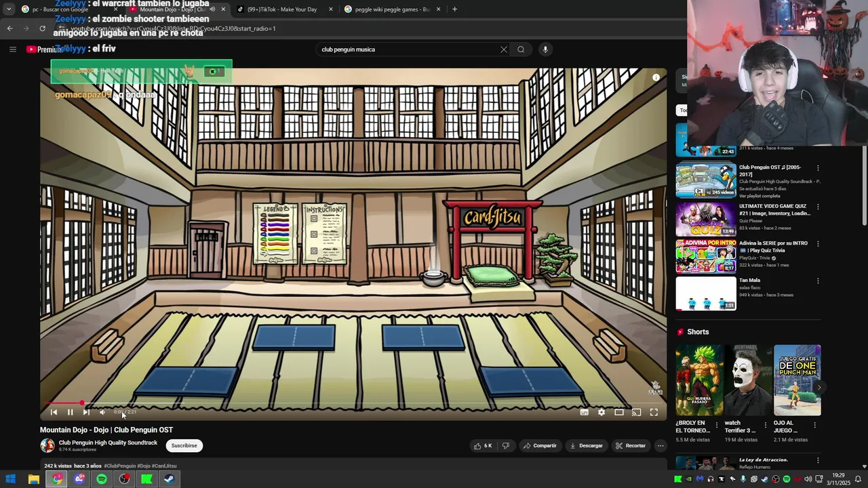
Task: Open the taskbar clock showing 19:29
Action: pyautogui.click(x=838, y=479)
